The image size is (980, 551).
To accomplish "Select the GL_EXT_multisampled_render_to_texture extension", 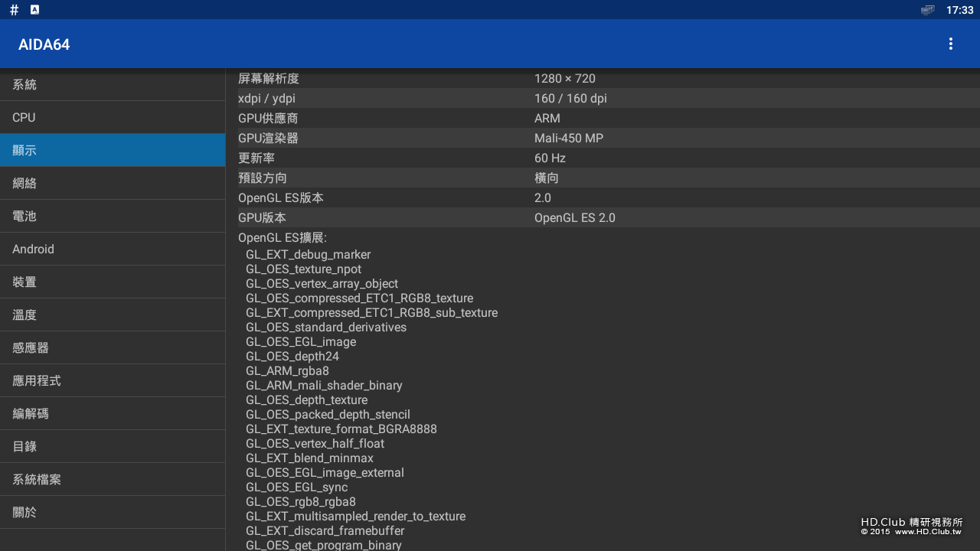I will 355,516.
